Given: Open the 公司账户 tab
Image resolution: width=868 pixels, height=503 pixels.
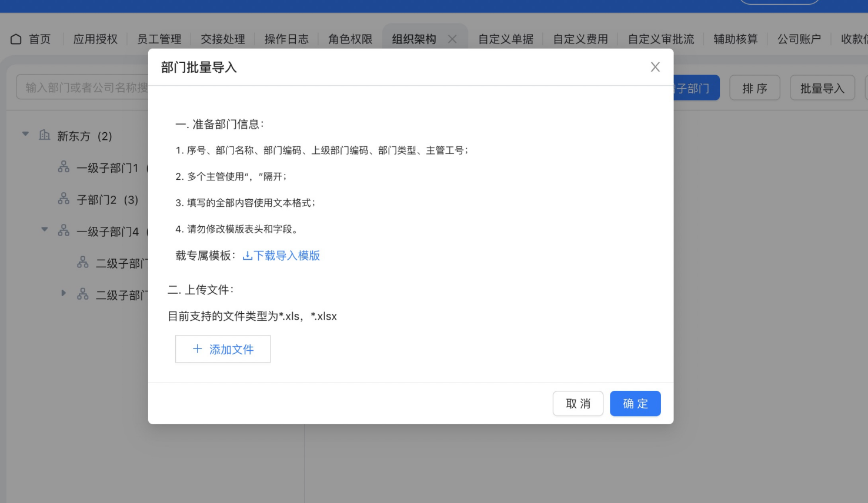Looking at the screenshot, I should pos(799,39).
